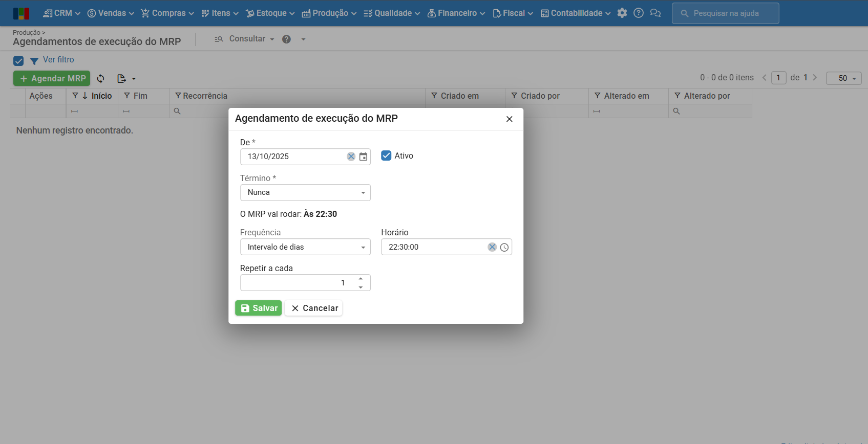Screen dimensions: 868x444
Task: Save the MRP schedule with Salvar
Action: [x=259, y=308]
